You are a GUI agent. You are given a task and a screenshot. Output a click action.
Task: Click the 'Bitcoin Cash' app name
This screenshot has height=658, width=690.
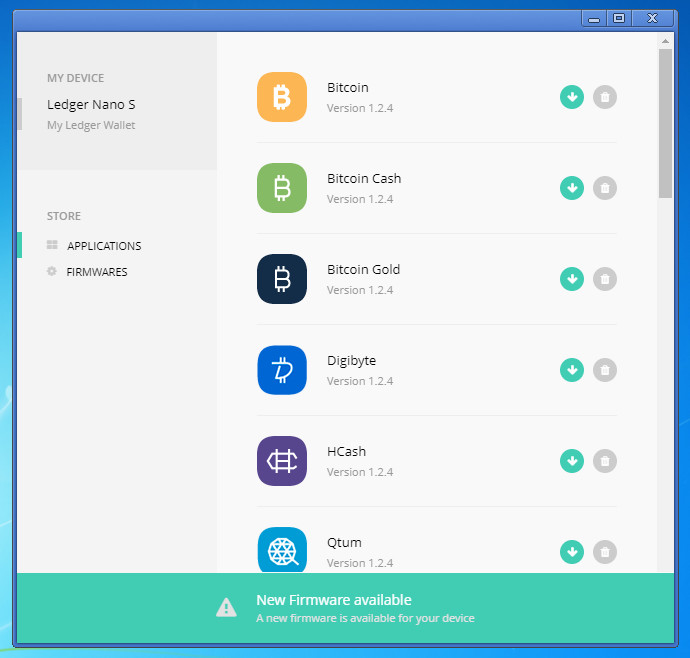364,179
